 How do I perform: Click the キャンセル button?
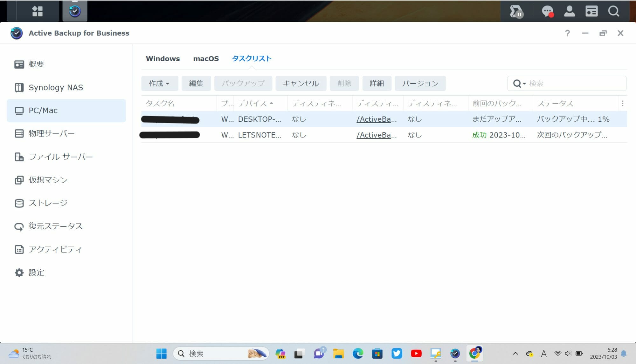pyautogui.click(x=301, y=83)
